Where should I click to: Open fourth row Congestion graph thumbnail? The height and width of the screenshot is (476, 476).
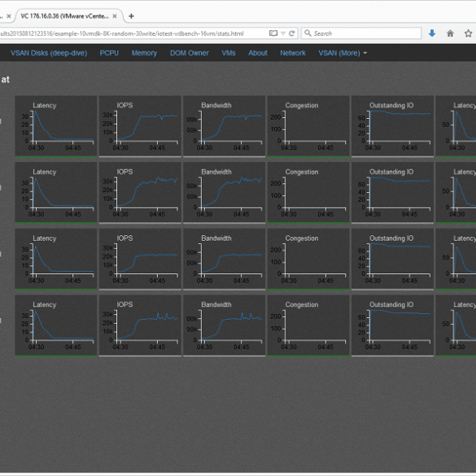tap(308, 325)
